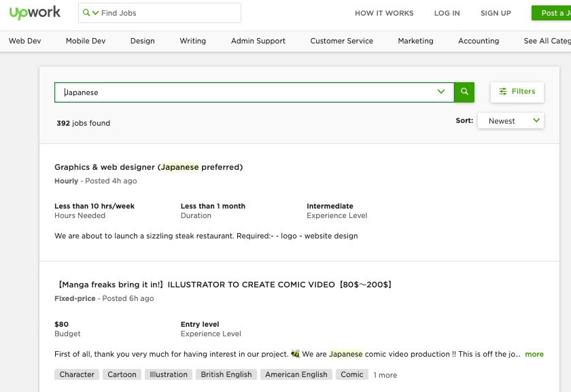Click the HOW IT WORKS link
Image resolution: width=571 pixels, height=392 pixels.
(x=384, y=13)
